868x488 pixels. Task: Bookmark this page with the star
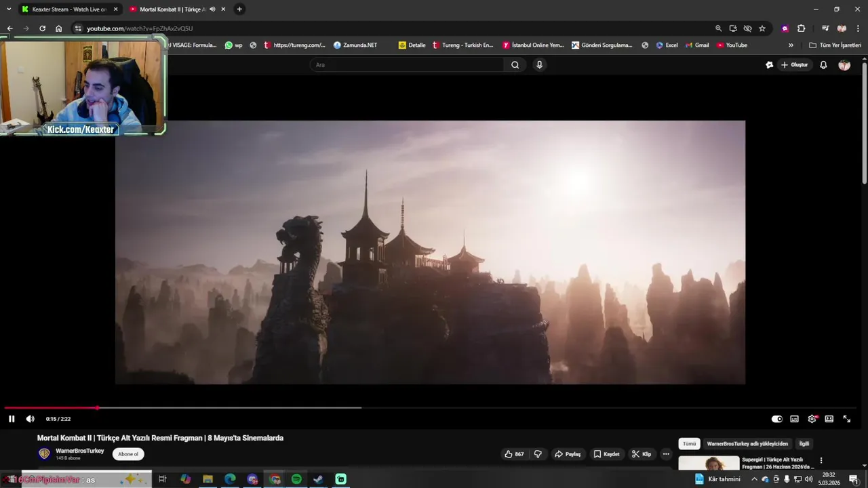(762, 28)
